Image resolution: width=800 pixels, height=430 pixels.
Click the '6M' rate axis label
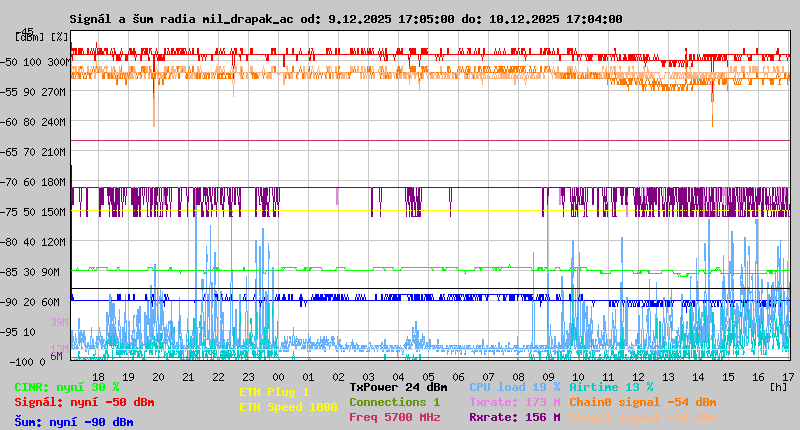56,356
